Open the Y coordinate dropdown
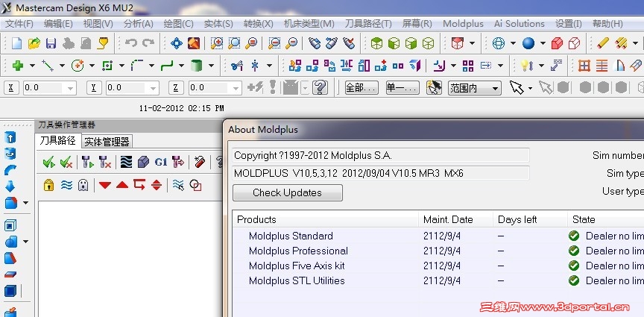Image resolution: width=644 pixels, height=317 pixels. pyautogui.click(x=154, y=88)
